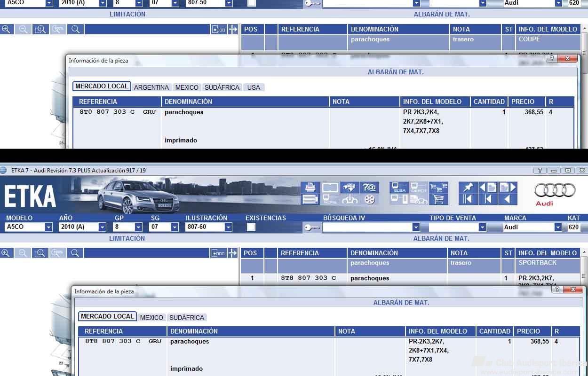588x376 pixels.
Task: Click the double-bar jump-to-first arrow icon
Action: (x=468, y=199)
